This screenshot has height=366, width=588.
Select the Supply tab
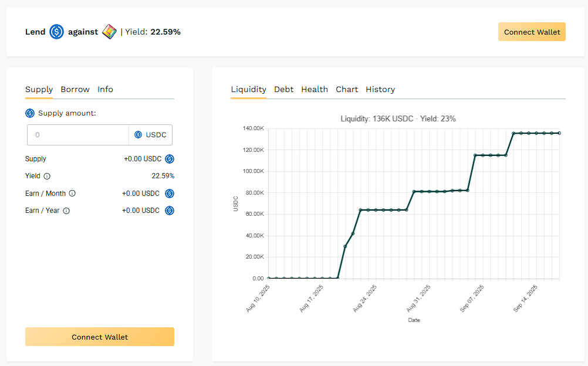coord(39,90)
